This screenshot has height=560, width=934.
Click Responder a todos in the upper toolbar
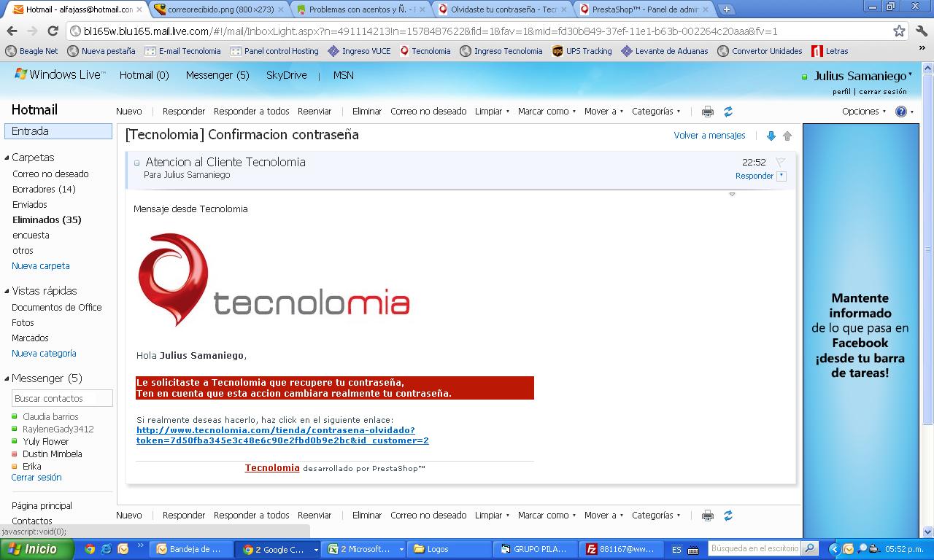[x=252, y=112]
